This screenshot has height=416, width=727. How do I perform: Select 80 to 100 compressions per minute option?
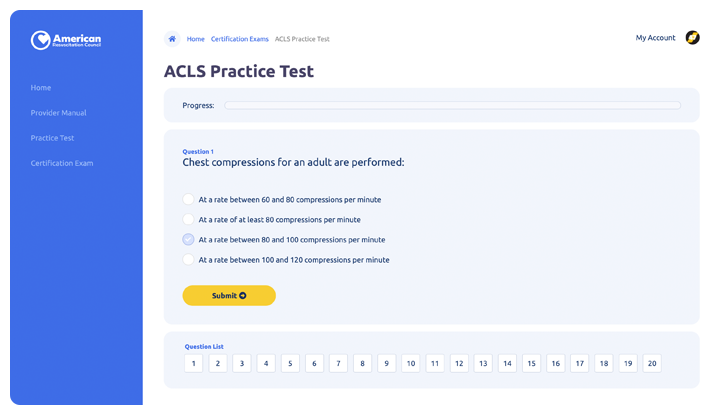pyautogui.click(x=189, y=239)
